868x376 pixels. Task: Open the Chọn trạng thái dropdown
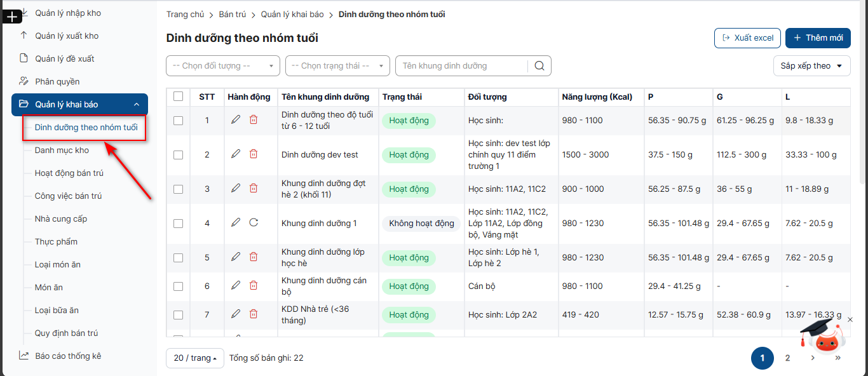coord(337,66)
